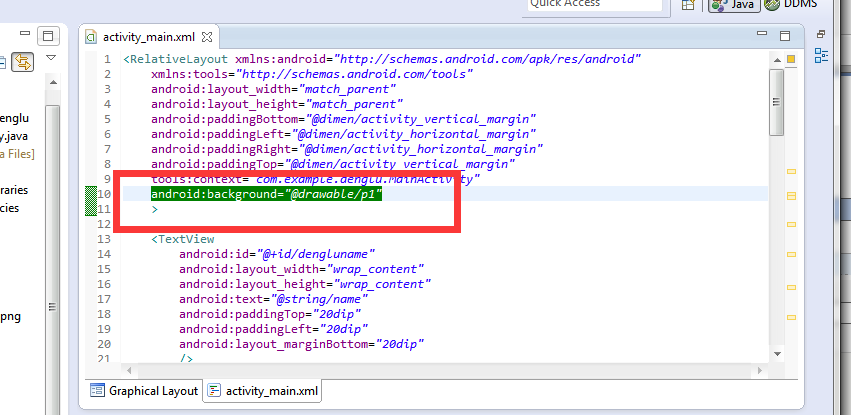Click the up arrow on package explorer scrollbar

53,82
